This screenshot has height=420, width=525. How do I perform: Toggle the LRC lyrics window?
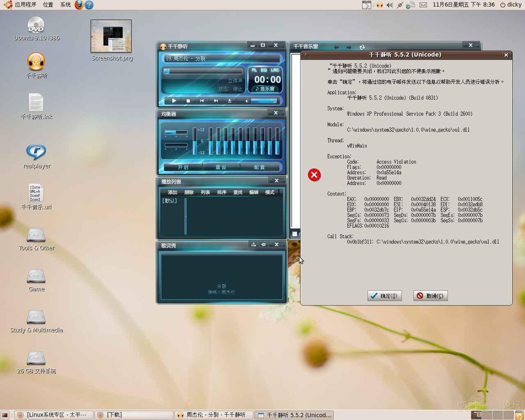(x=275, y=70)
